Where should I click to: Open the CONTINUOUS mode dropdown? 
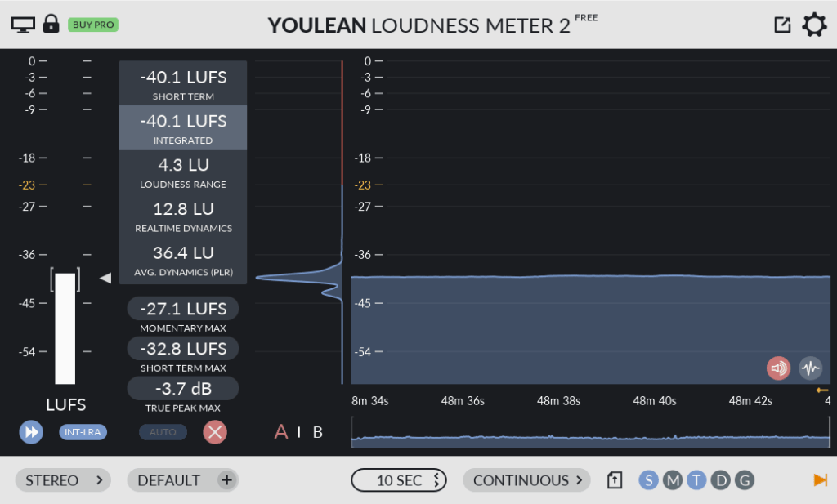[x=527, y=480]
